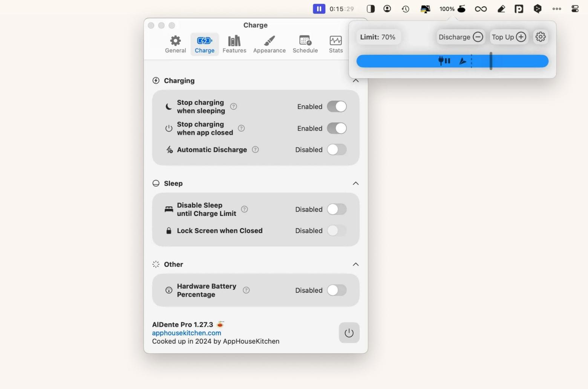The image size is (588, 389).
Task: Click the pen/highlighter menu bar icon
Action: point(501,9)
